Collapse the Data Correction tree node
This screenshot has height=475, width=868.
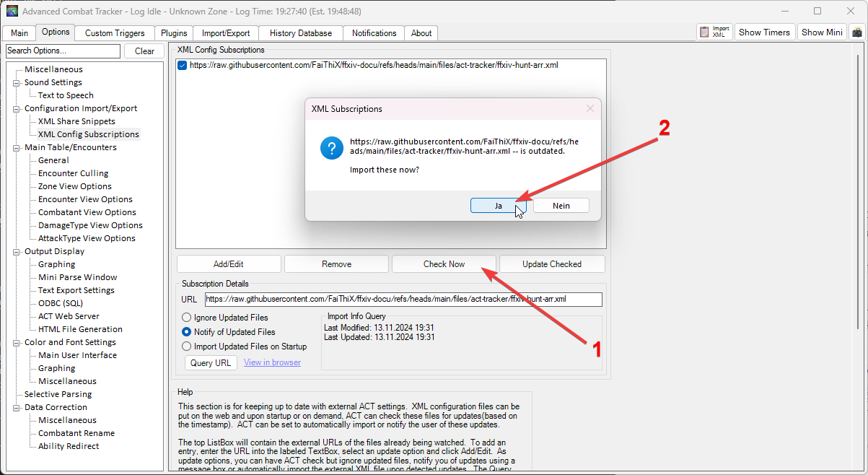click(x=17, y=407)
